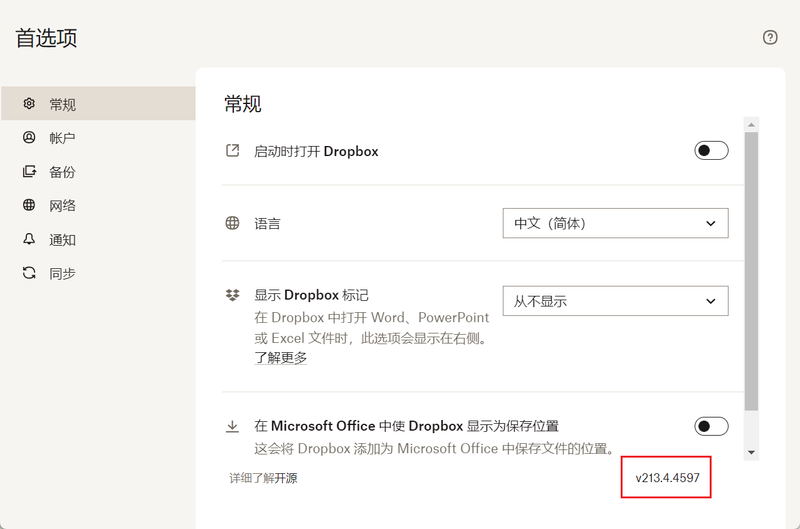Click the 同步 sync arrows icon

click(x=29, y=273)
